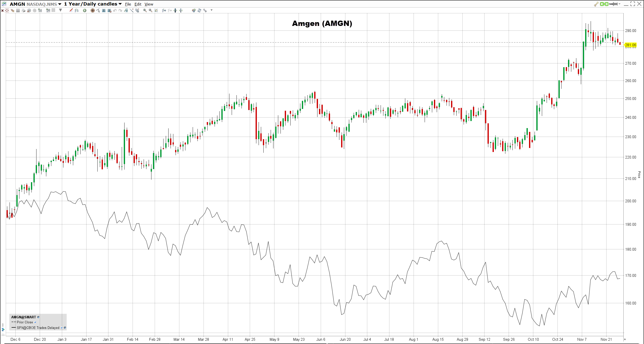The width and height of the screenshot is (644, 344).
Task: Click the Amgen (AMGN) chart title
Action: click(x=322, y=23)
